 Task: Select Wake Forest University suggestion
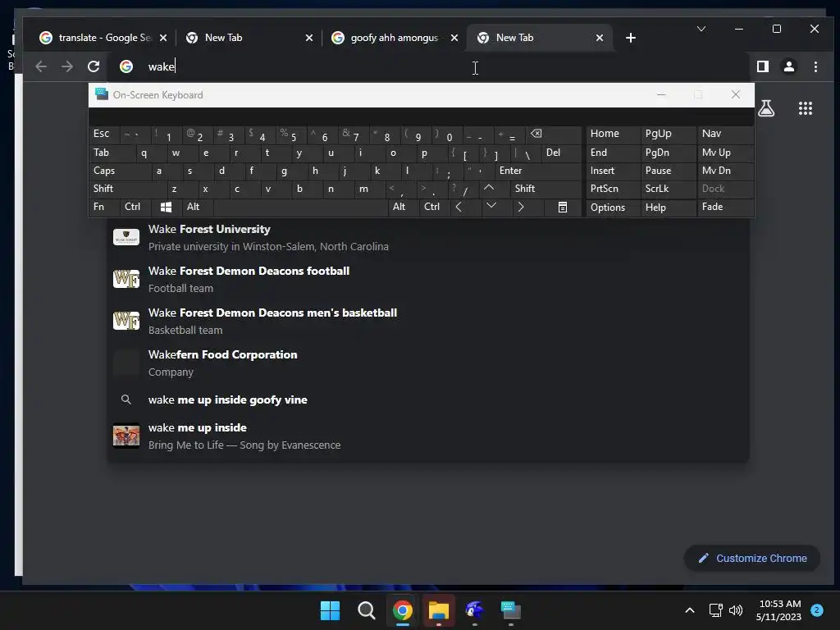tap(427, 237)
